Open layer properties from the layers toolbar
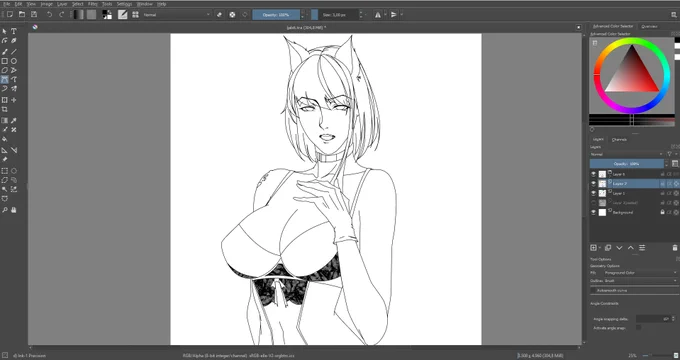The image size is (680, 360). click(x=642, y=248)
